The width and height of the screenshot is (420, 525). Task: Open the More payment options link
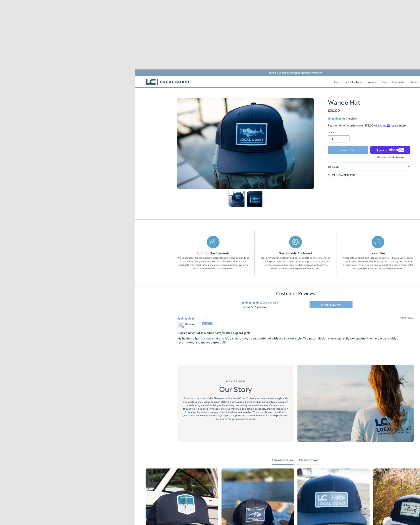390,157
